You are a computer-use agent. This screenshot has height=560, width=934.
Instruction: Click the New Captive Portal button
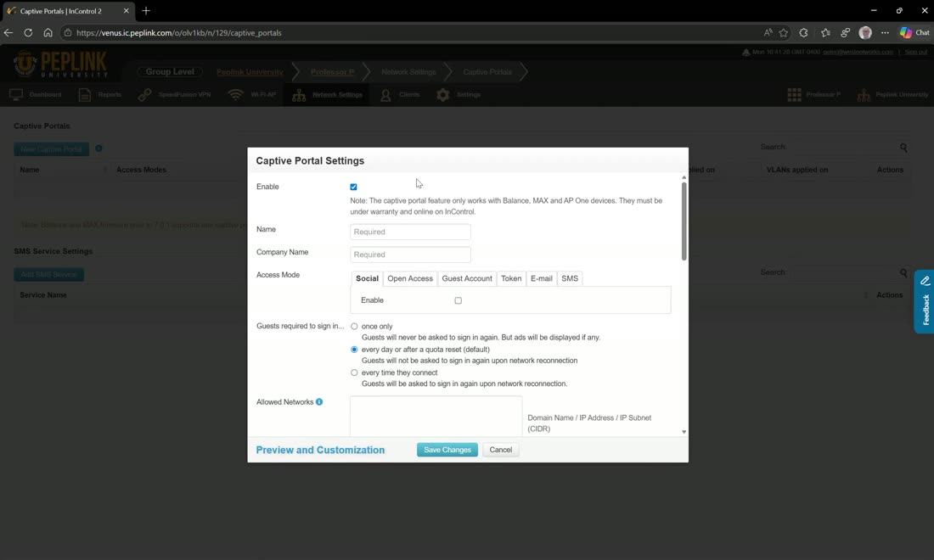(51, 148)
